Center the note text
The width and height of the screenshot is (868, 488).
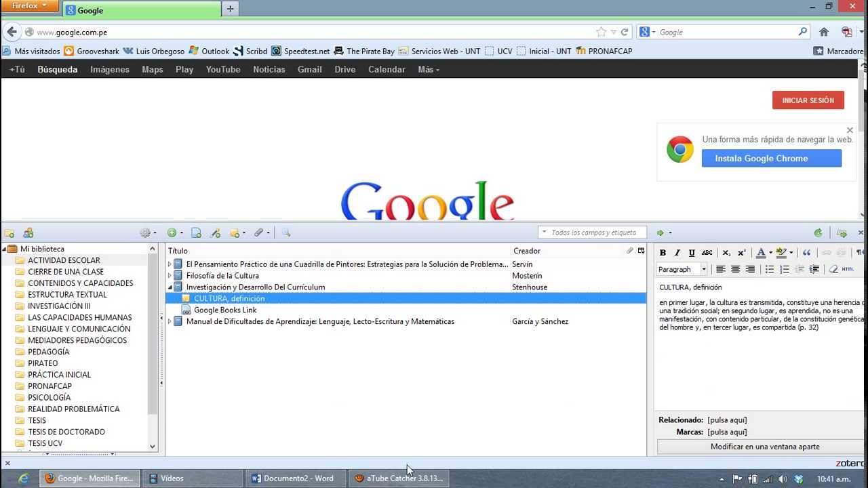coord(735,269)
